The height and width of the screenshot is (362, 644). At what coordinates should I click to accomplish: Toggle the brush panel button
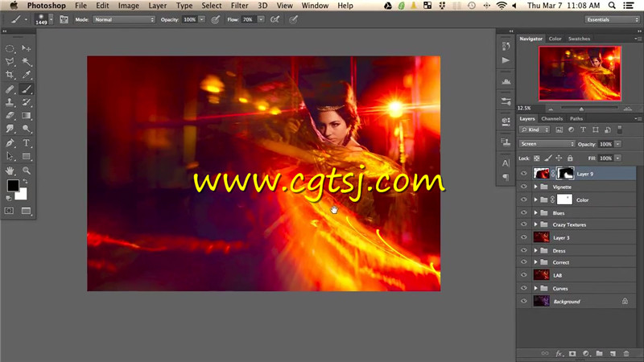click(64, 19)
